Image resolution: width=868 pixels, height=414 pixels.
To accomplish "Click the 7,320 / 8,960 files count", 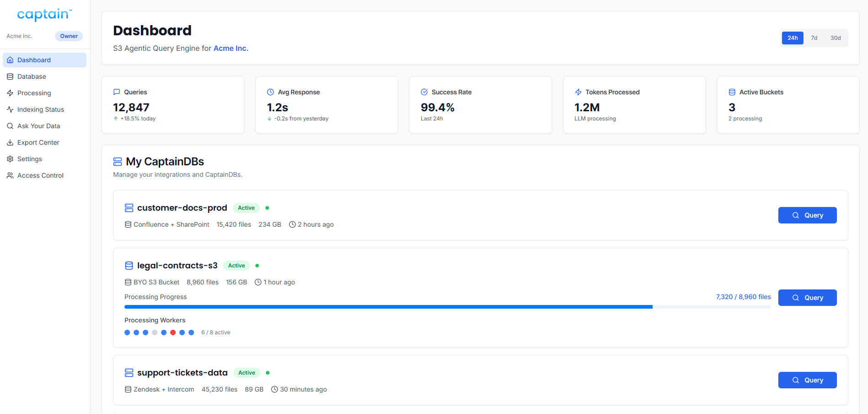I will pos(743,297).
